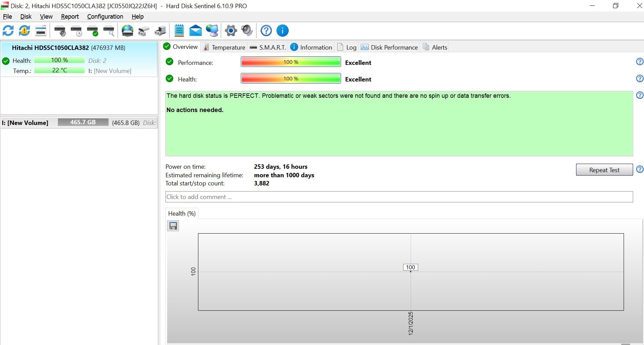Click the blue notepad report icon

click(x=179, y=31)
